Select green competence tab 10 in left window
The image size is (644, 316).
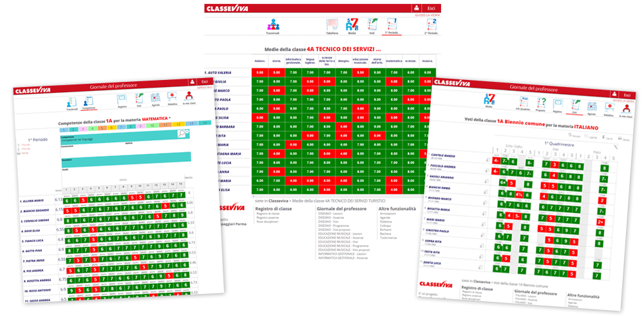point(151,125)
